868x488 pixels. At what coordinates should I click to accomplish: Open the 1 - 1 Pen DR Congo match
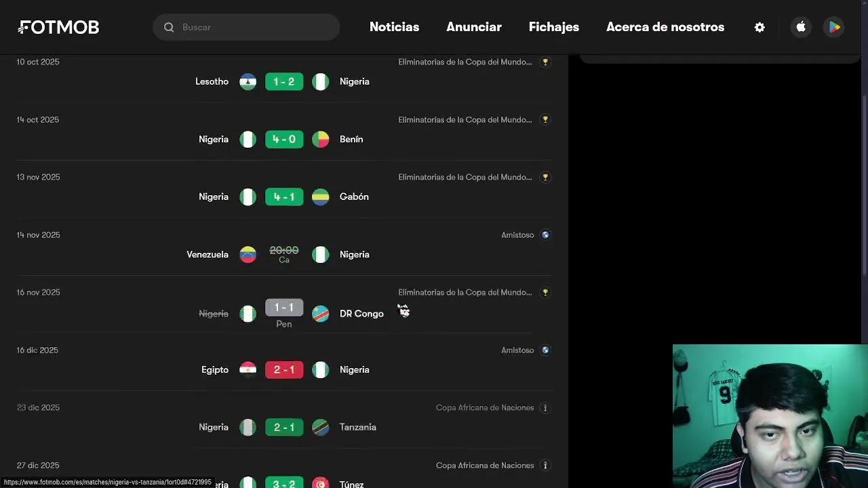284,313
